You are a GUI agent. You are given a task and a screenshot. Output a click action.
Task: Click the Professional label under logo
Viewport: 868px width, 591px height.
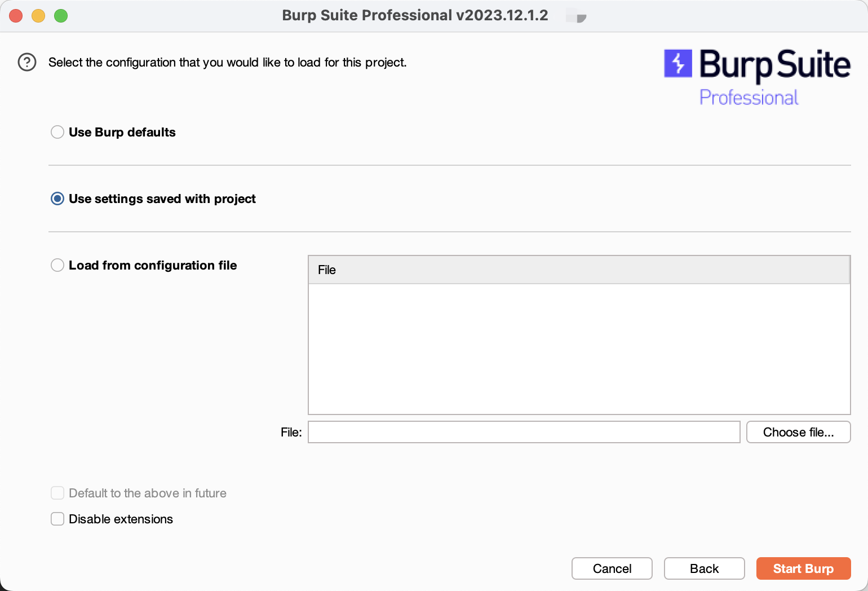[x=749, y=98]
